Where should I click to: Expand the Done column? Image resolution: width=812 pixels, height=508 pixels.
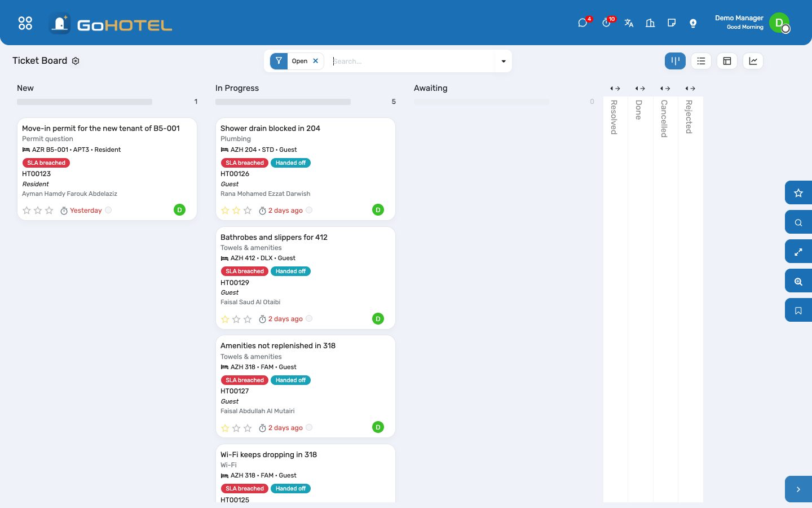(640, 89)
